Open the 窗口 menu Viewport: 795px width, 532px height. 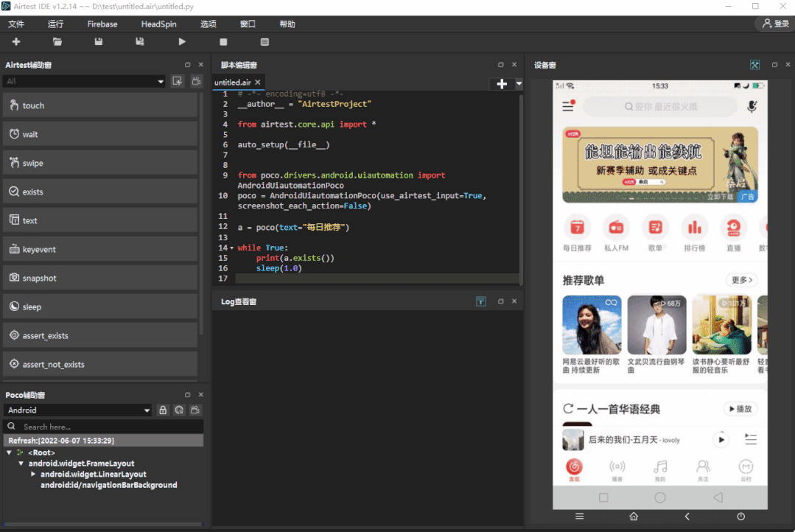[248, 24]
